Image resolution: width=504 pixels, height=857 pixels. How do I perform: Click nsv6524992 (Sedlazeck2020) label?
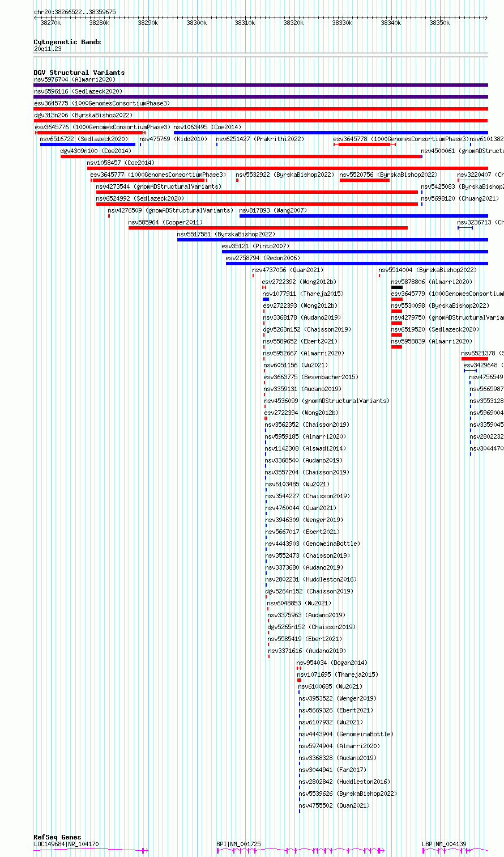click(140, 198)
